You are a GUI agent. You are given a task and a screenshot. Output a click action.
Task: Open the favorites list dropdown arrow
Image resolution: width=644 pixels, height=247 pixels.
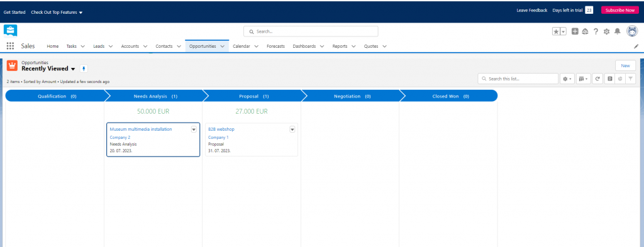[x=563, y=31]
